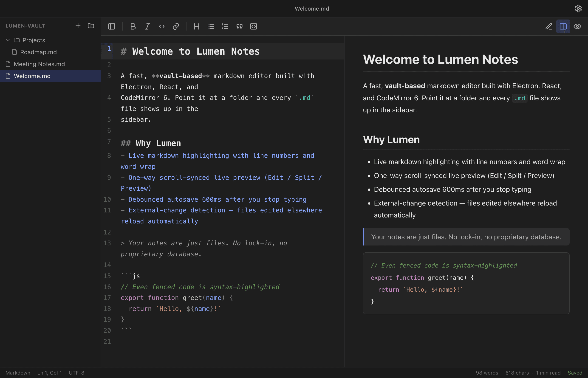Viewport: 588px width, 378px height.
Task: Insert inline code
Action: click(x=161, y=26)
